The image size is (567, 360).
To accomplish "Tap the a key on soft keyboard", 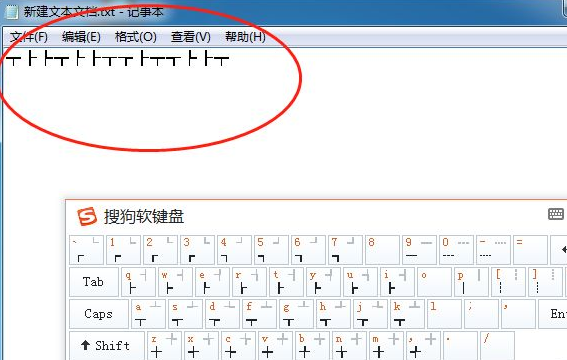I will tap(148, 314).
